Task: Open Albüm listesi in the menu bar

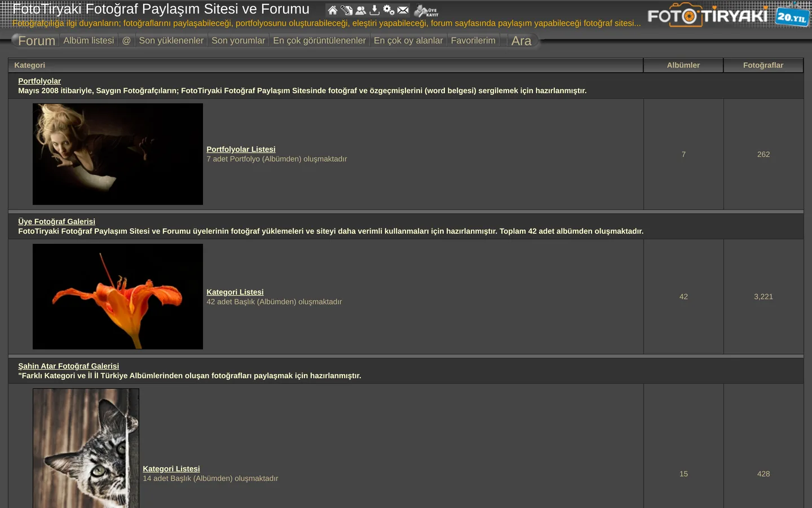Action: 89,41
